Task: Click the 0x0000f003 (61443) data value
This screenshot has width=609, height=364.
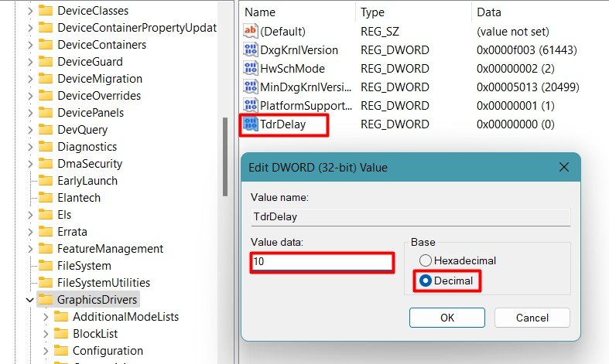Action: tap(527, 49)
